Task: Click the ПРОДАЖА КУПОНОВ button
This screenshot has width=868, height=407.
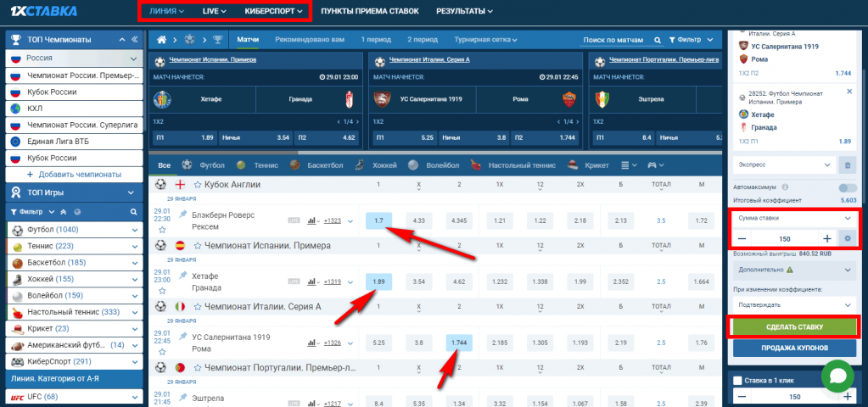Action: (x=794, y=348)
